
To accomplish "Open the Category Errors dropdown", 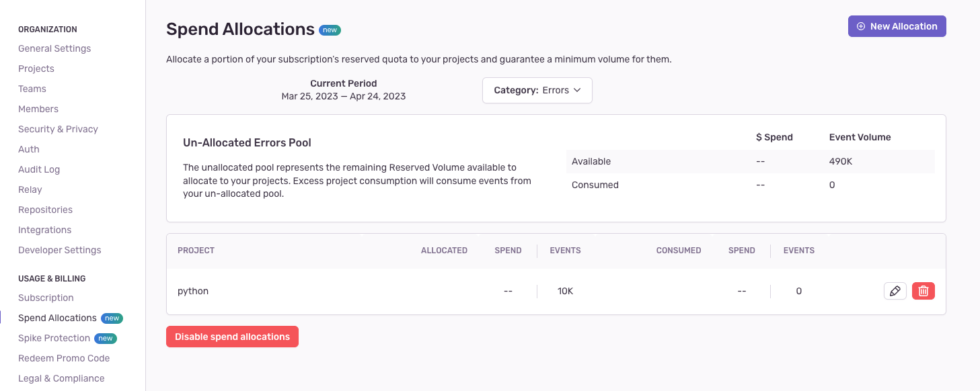I will (x=537, y=90).
